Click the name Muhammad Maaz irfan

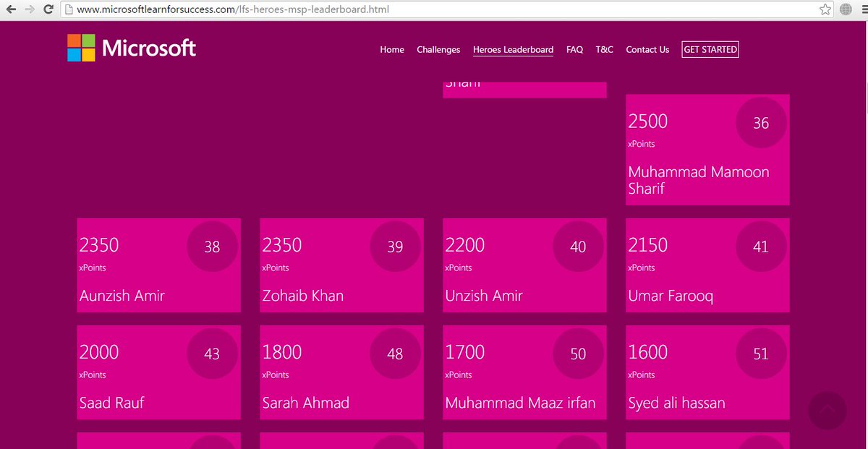coord(521,403)
